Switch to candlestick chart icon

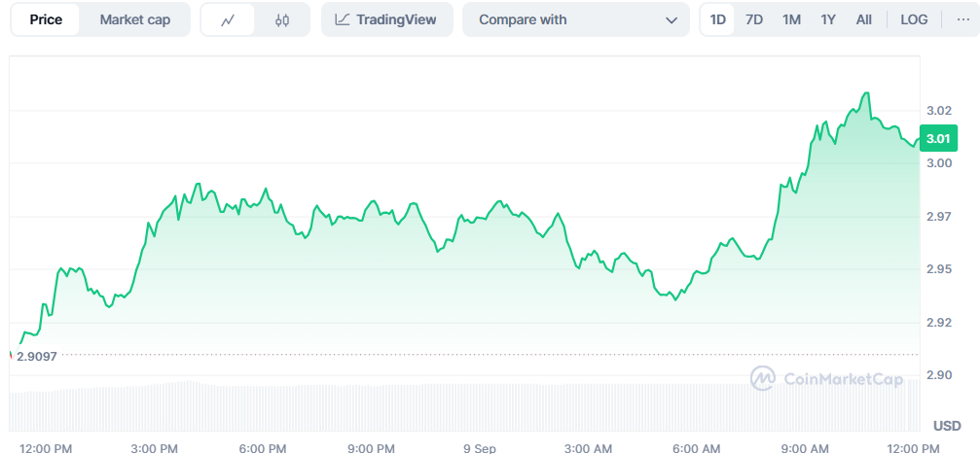coord(282,20)
